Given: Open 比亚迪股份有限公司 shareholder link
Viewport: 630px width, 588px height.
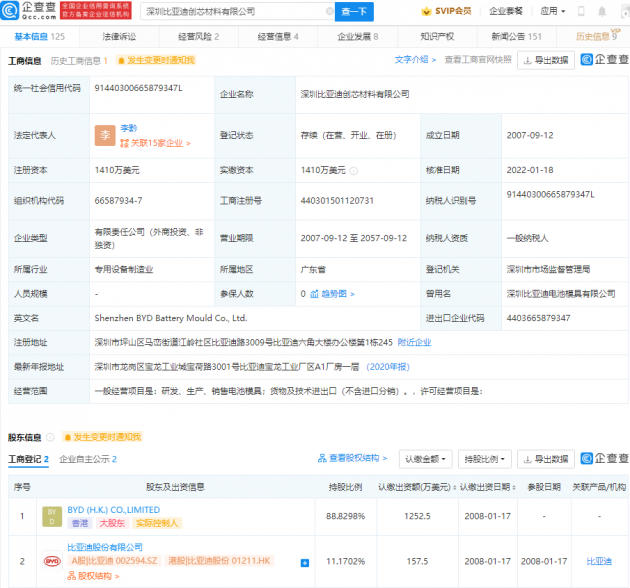Looking at the screenshot, I should [x=105, y=547].
